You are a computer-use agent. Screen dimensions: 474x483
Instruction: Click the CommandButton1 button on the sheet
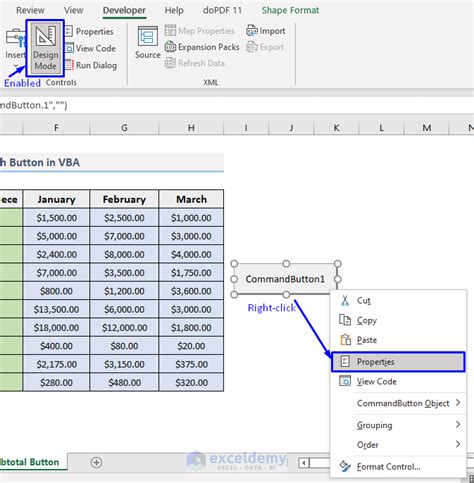(285, 279)
